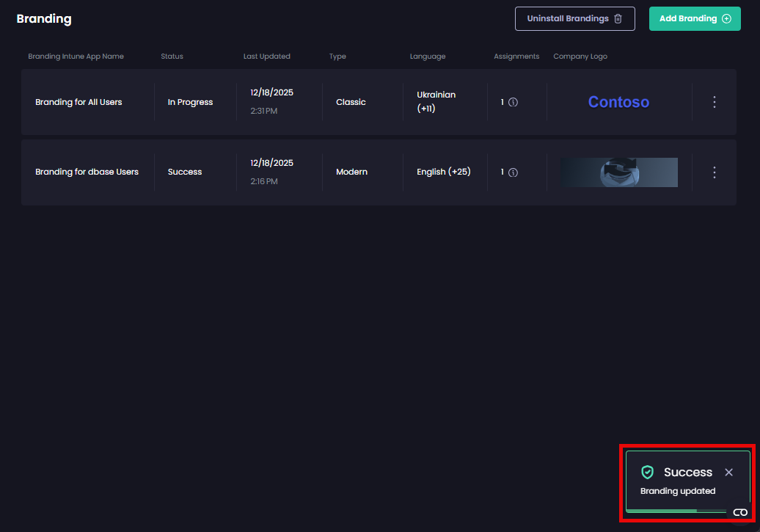Click the Uninstall Brandings button
This screenshot has height=532, width=760.
click(x=574, y=18)
